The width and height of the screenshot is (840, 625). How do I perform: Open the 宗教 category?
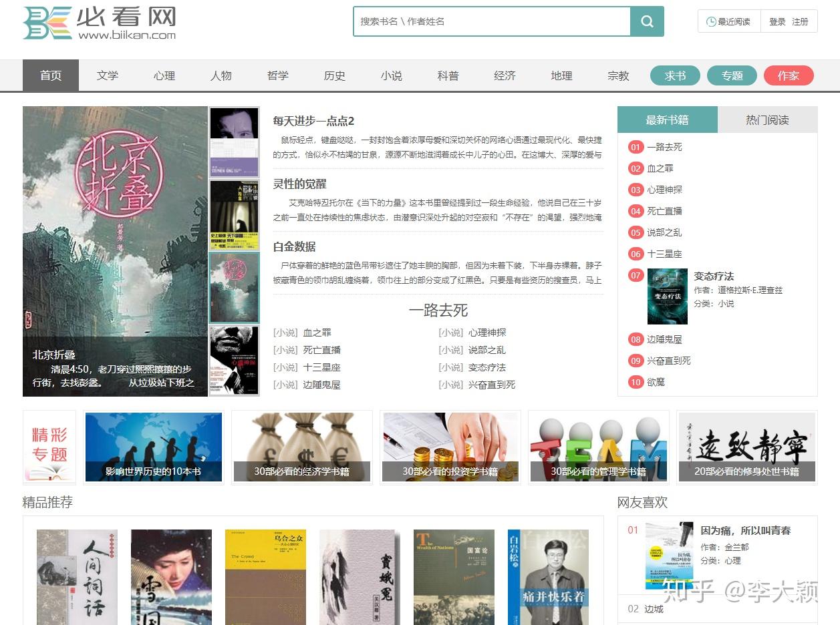tap(618, 75)
